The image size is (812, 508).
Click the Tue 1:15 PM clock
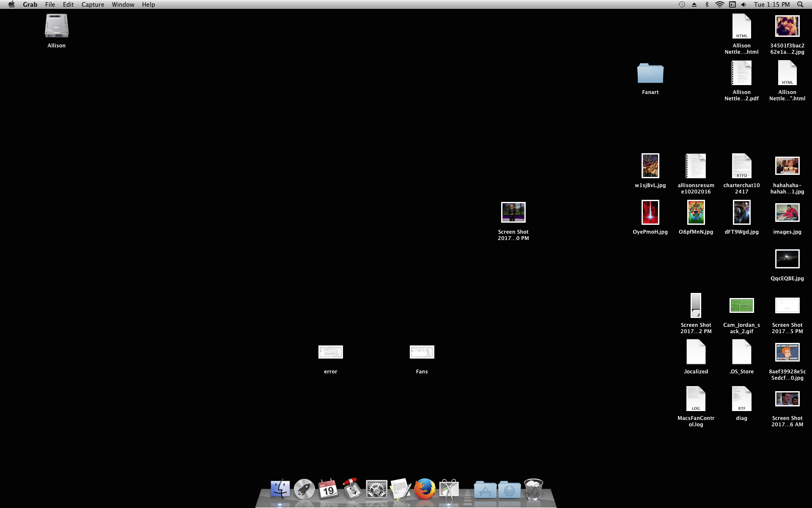point(771,5)
